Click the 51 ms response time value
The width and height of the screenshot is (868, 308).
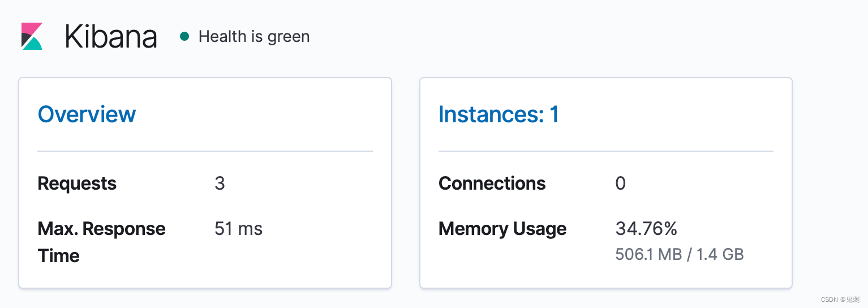pos(238,229)
